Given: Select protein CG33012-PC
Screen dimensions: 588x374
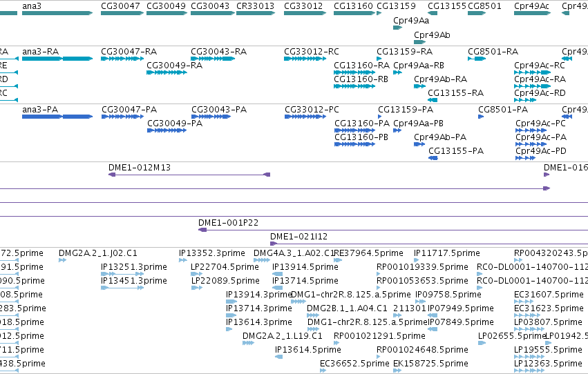Looking at the screenshot, I should (x=305, y=117).
